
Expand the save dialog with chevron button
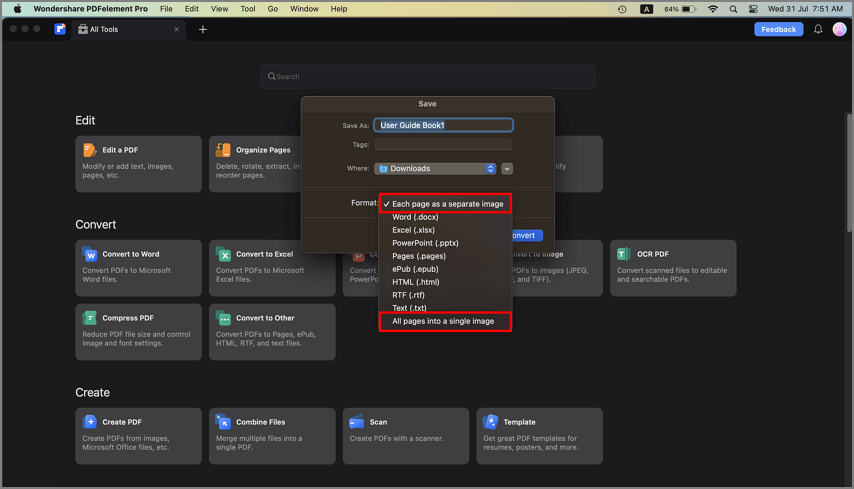(x=507, y=169)
